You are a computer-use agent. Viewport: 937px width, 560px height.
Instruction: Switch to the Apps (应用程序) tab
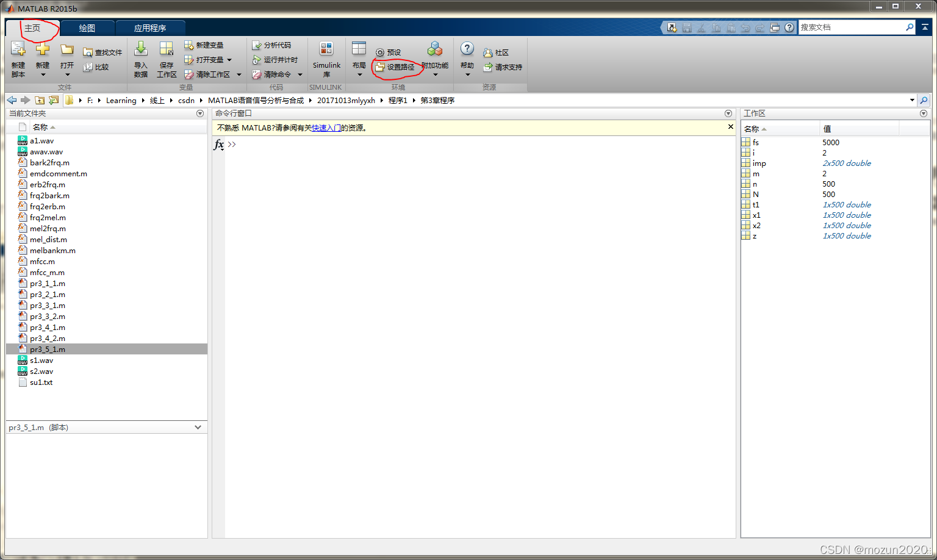[150, 28]
